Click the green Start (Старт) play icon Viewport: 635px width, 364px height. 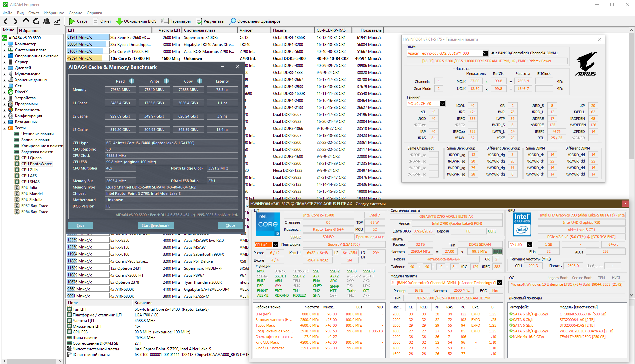(x=72, y=21)
